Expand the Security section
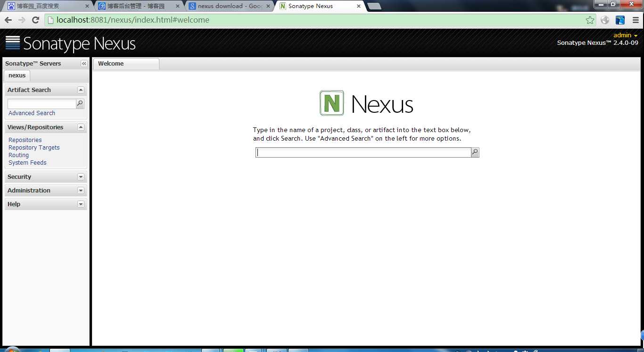This screenshot has height=352, width=644. point(81,177)
